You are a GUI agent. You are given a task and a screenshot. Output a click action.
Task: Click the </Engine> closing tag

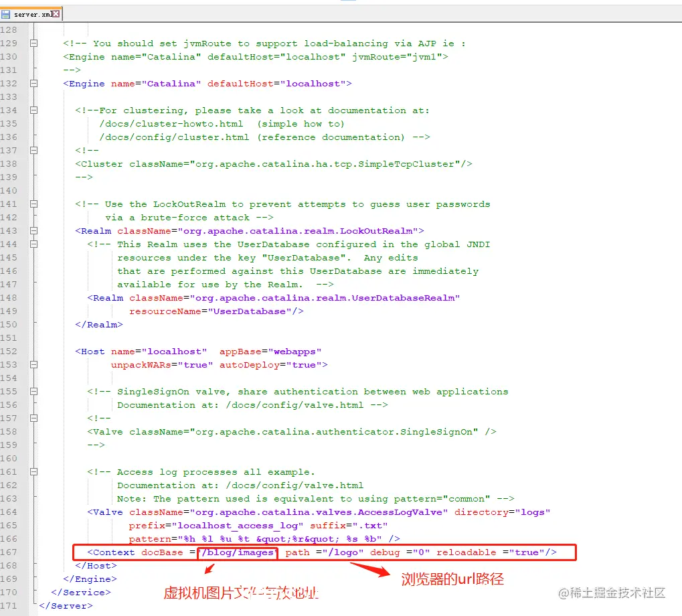(90, 579)
